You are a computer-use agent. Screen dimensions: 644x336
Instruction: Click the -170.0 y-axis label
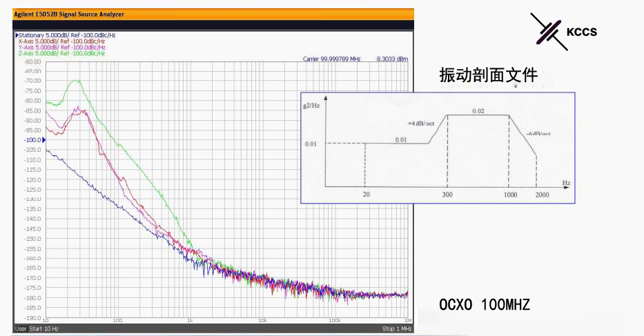33,277
